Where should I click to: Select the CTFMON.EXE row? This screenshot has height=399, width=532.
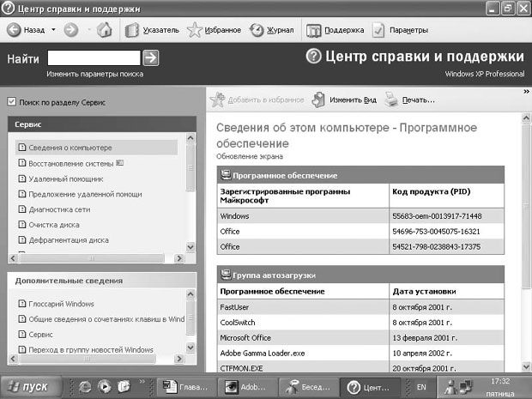[x=360, y=367]
